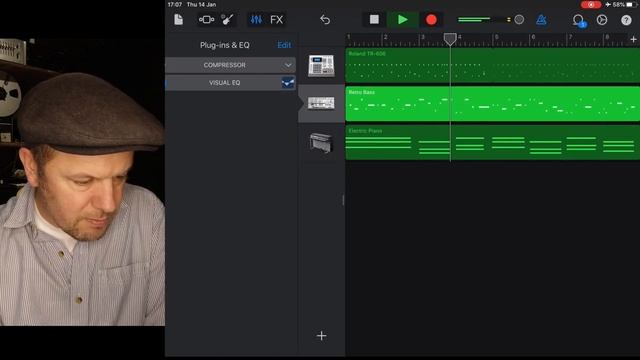The height and width of the screenshot is (360, 640).
Task: Toggle the Visual EQ power button
Action: tap(288, 83)
